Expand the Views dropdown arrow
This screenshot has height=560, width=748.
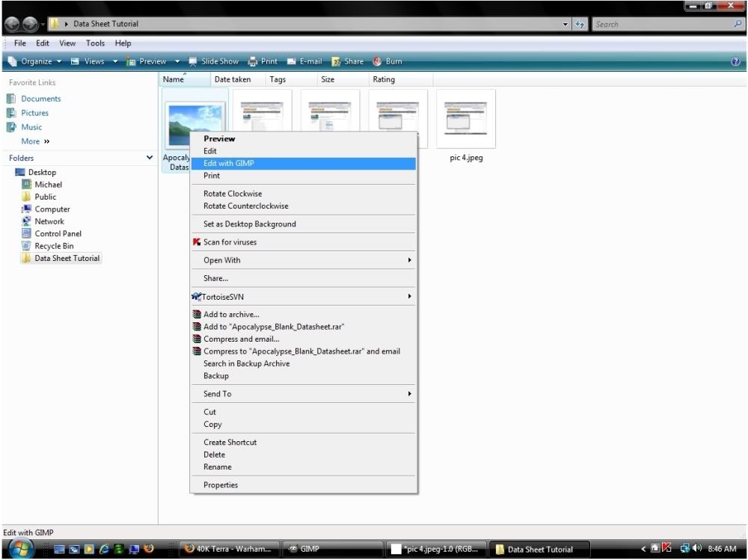[x=115, y=61]
